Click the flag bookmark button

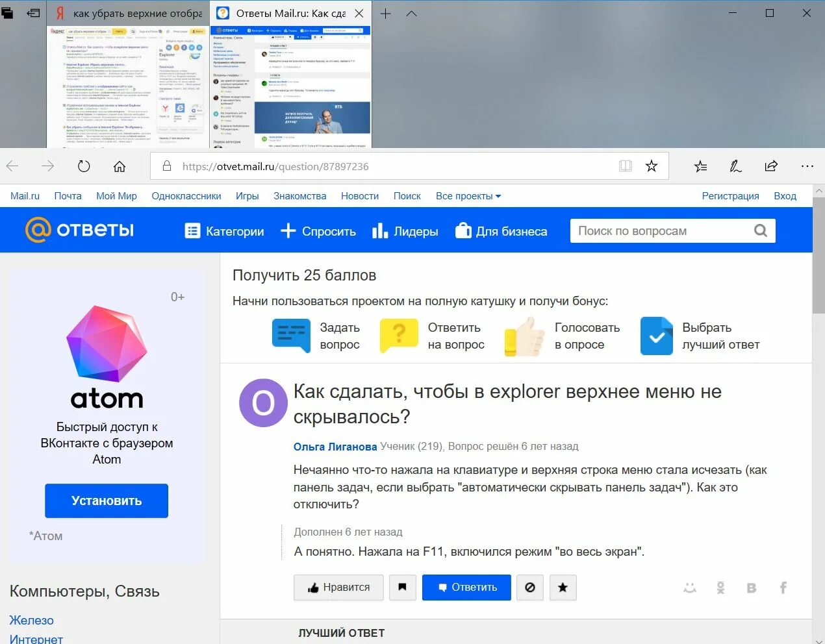403,588
